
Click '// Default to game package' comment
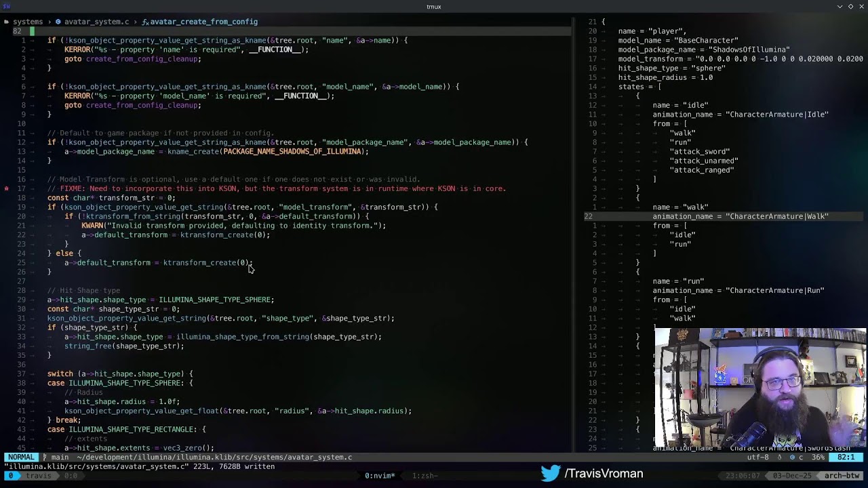click(x=161, y=134)
